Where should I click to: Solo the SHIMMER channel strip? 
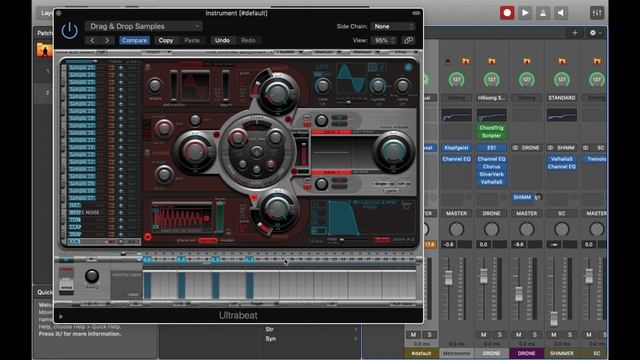tap(570, 335)
